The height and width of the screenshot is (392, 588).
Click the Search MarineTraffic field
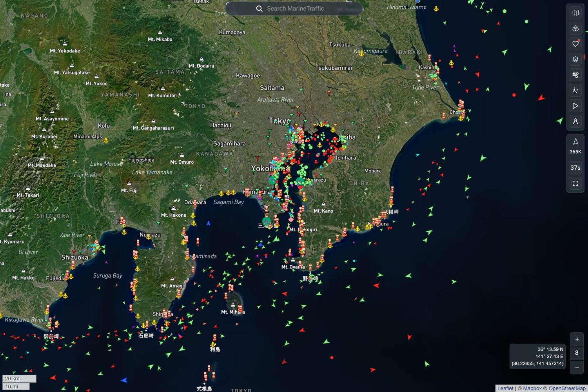[294, 9]
